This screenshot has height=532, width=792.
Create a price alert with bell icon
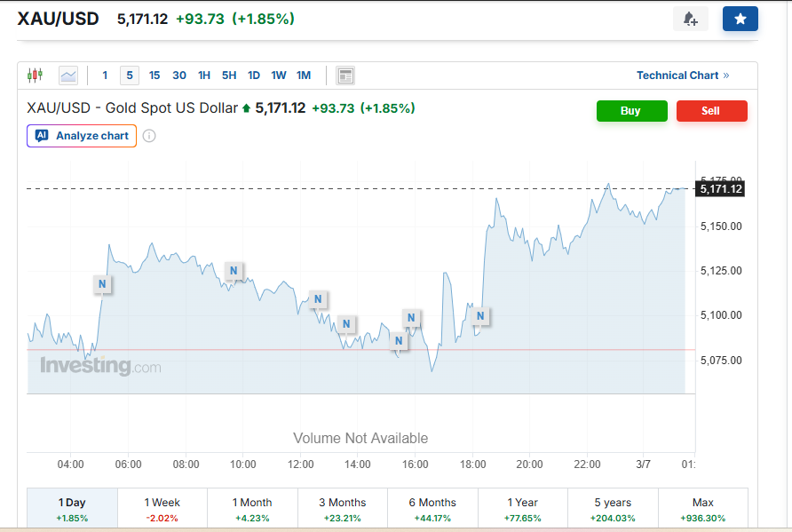pos(690,19)
